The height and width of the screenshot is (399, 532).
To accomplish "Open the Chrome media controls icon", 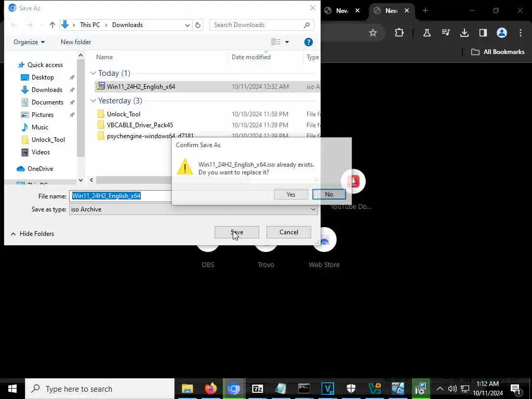I will pyautogui.click(x=446, y=33).
